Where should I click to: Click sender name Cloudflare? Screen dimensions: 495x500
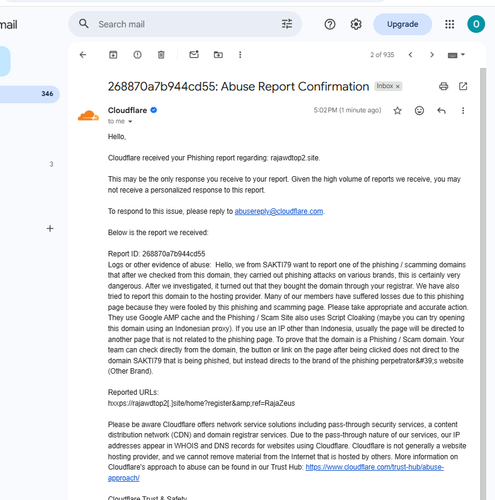[127, 110]
